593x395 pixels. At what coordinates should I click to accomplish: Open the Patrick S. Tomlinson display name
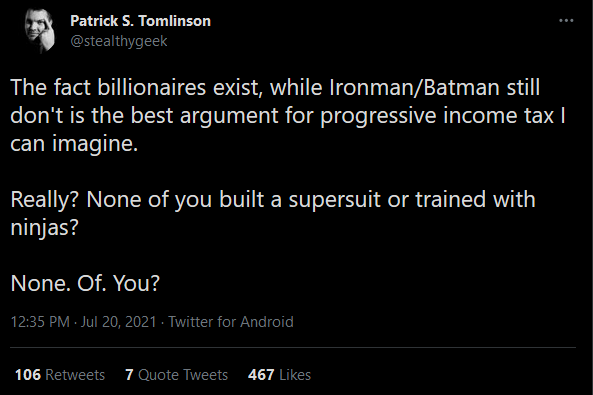point(140,21)
